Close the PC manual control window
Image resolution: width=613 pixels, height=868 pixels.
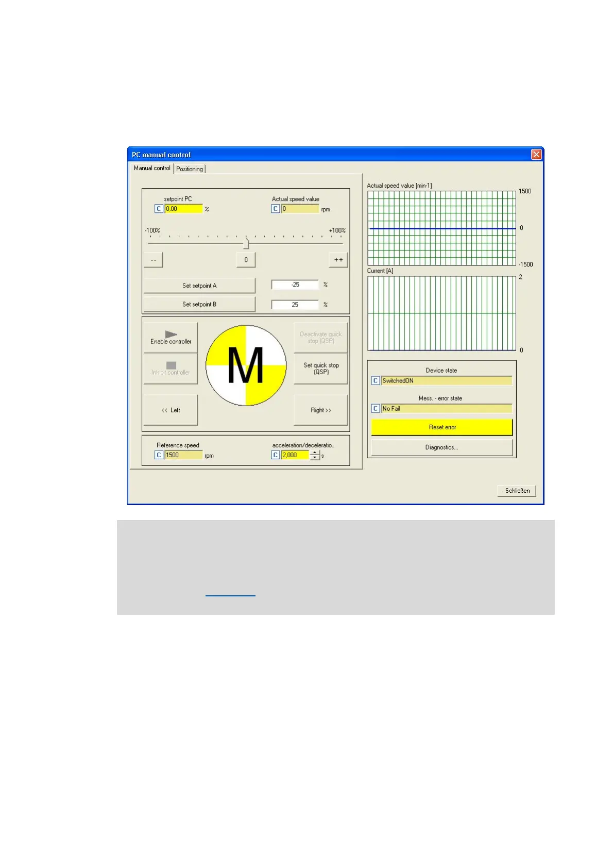[x=536, y=155]
